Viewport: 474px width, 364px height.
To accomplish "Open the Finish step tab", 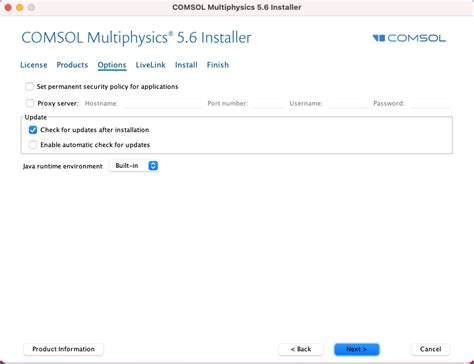I will tap(218, 65).
